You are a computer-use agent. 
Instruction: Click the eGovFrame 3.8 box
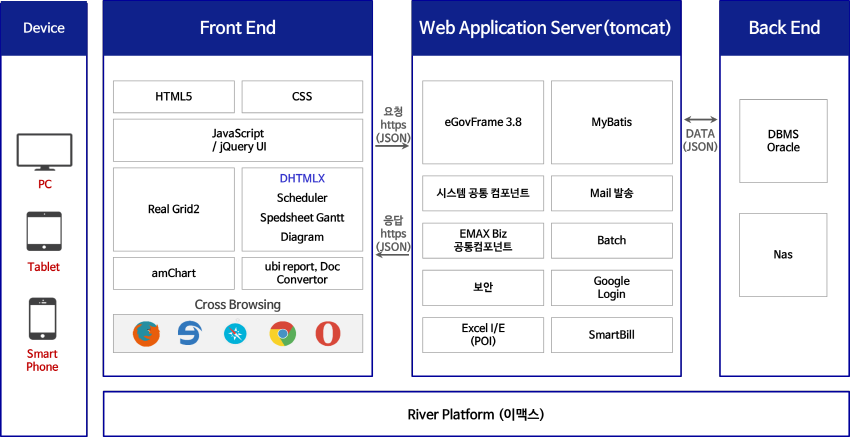(x=483, y=122)
